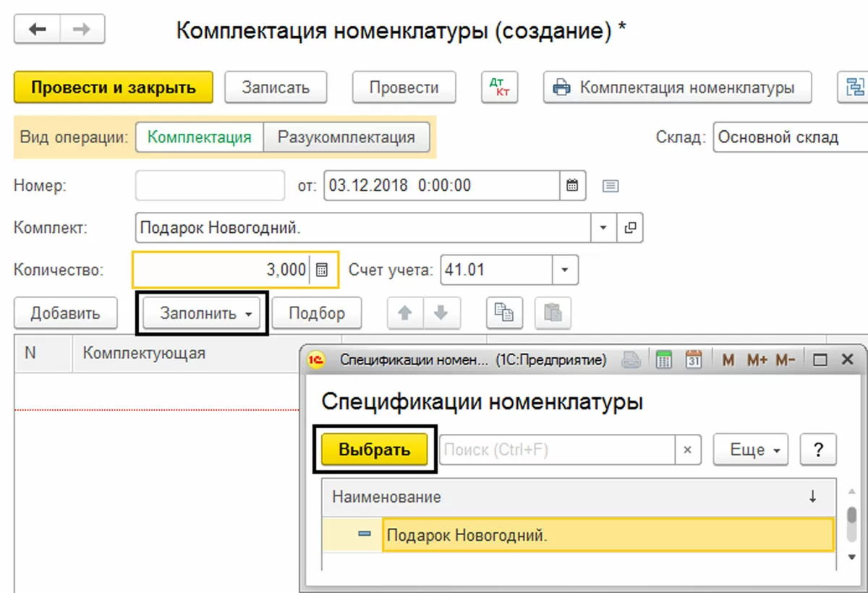Image resolution: width=868 pixels, height=593 pixels.
Task: Show Дт/Кт accounting entries
Action: click(x=500, y=88)
